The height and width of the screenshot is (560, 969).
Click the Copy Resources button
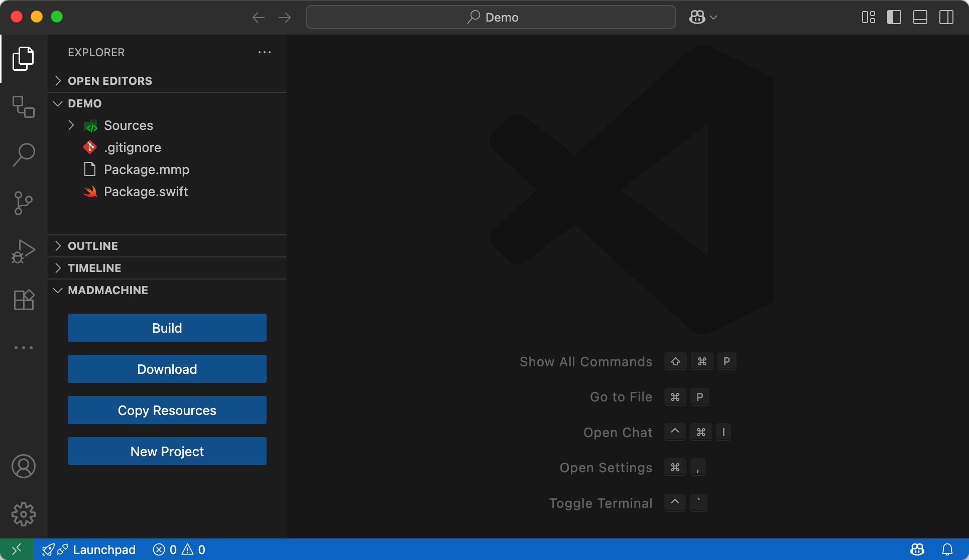pos(167,410)
